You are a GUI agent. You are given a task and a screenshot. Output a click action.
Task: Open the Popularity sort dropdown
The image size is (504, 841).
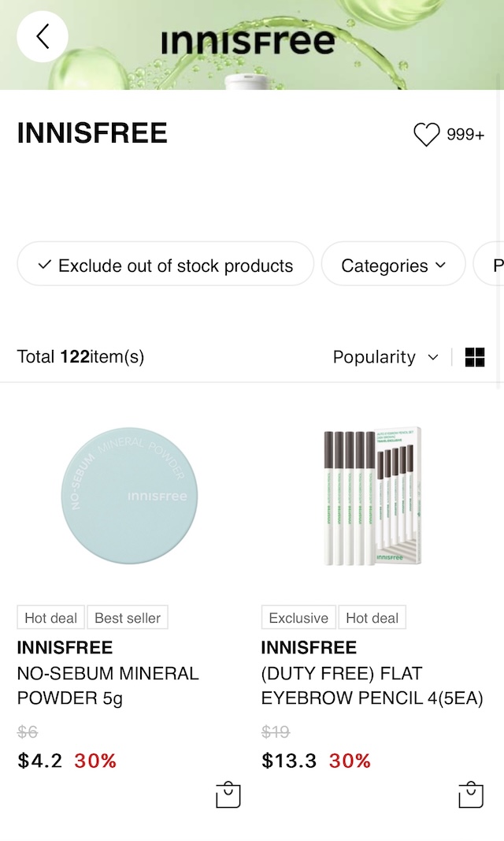point(386,357)
